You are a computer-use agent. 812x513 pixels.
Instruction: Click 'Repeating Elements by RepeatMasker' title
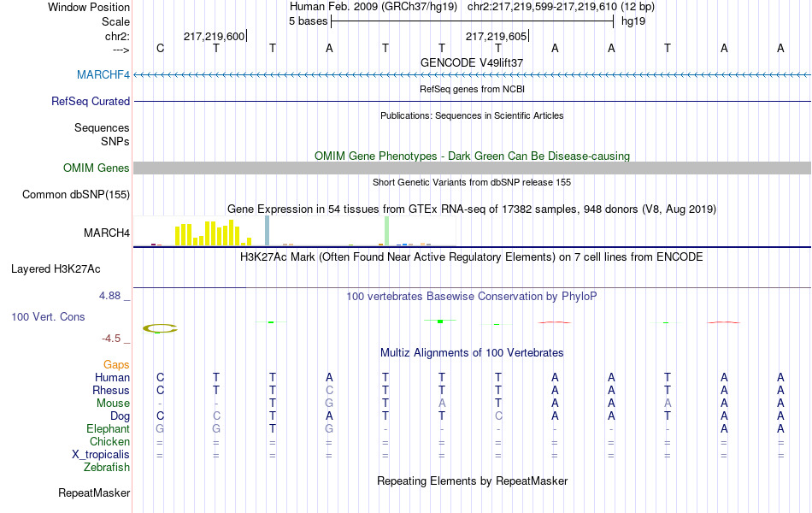[x=472, y=481]
